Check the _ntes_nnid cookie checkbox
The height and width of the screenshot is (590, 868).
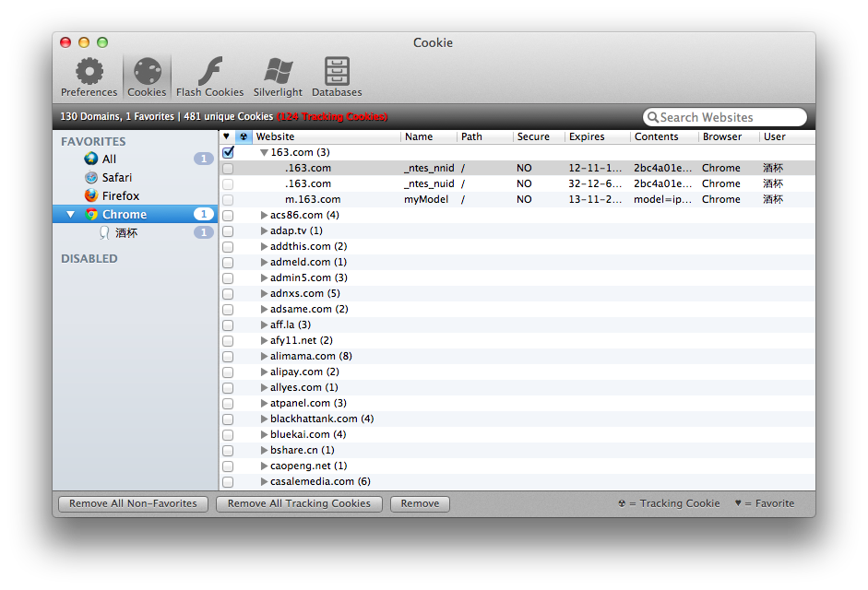coord(228,169)
